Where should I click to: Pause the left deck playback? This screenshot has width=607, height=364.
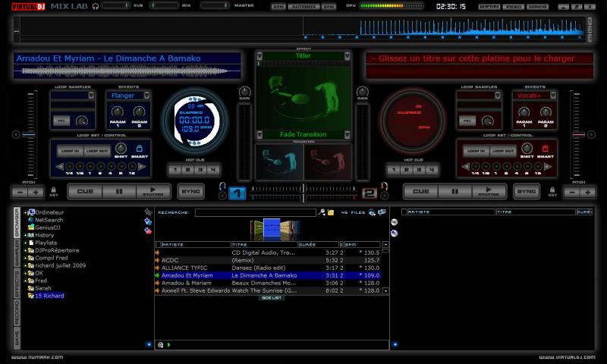[119, 192]
